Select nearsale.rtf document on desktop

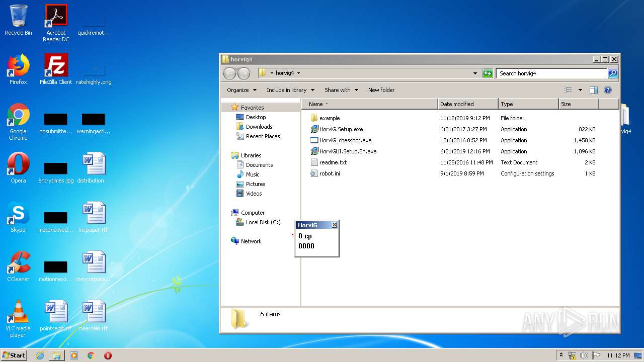[x=94, y=316]
